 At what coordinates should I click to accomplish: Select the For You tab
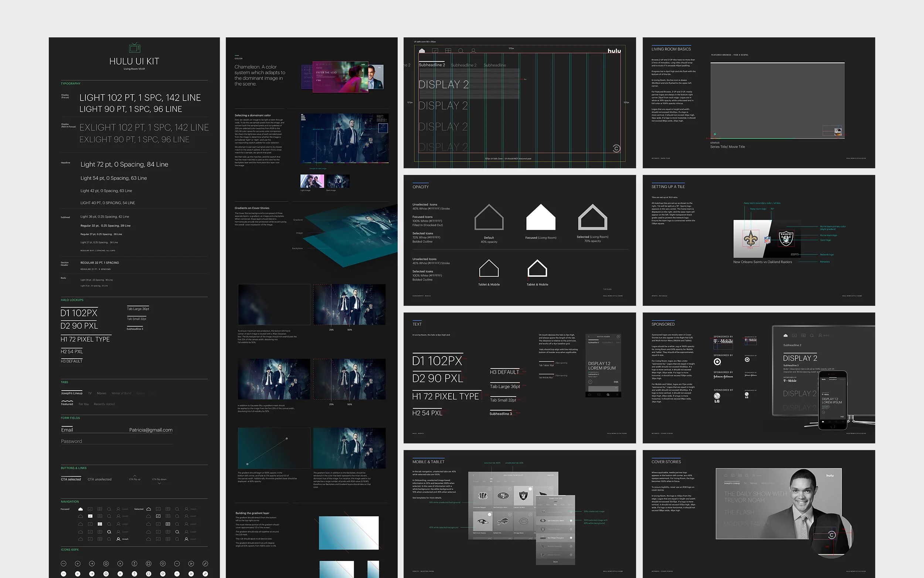pyautogui.click(x=84, y=404)
